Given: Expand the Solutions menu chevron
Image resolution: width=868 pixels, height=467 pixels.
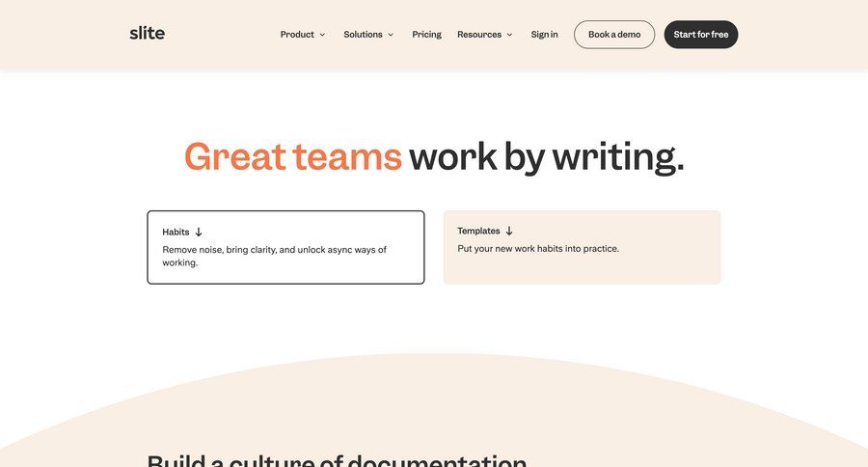Looking at the screenshot, I should [x=391, y=35].
